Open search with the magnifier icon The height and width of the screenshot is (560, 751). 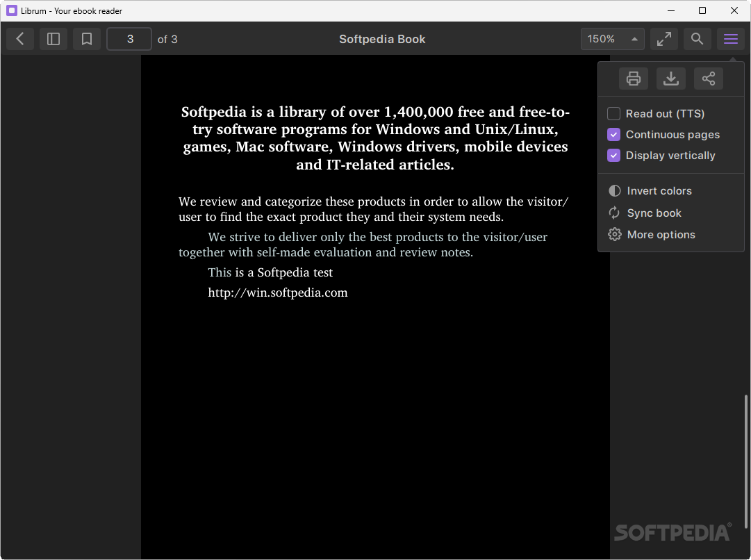698,39
